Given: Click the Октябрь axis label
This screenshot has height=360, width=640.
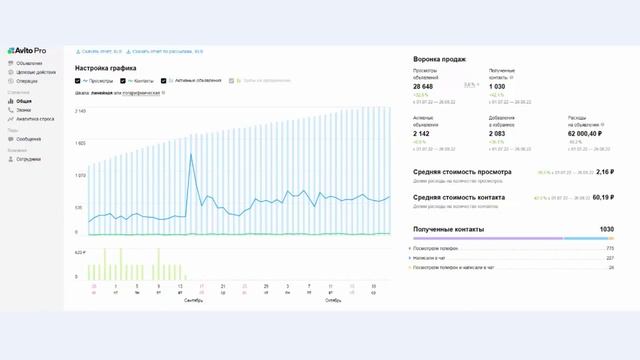Looking at the screenshot, I should click(333, 300).
